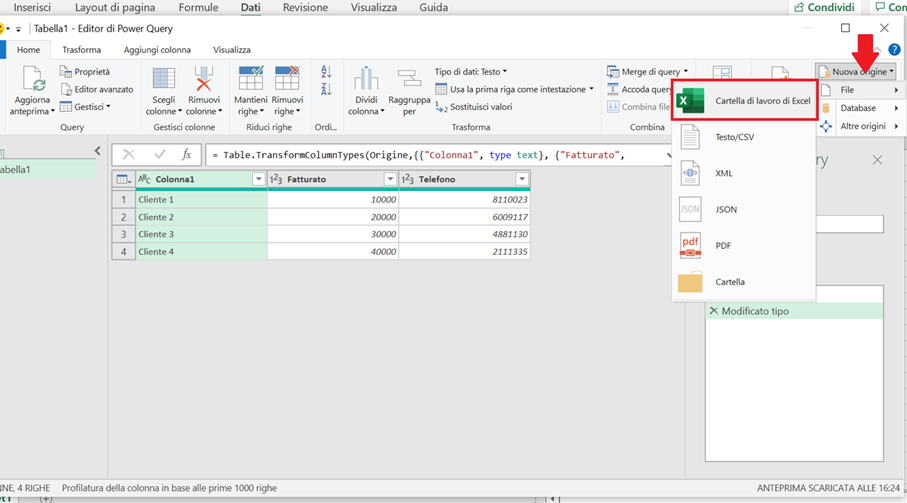Open Gestisci query dropdown
Screen dimensions: 907x503
(x=85, y=106)
